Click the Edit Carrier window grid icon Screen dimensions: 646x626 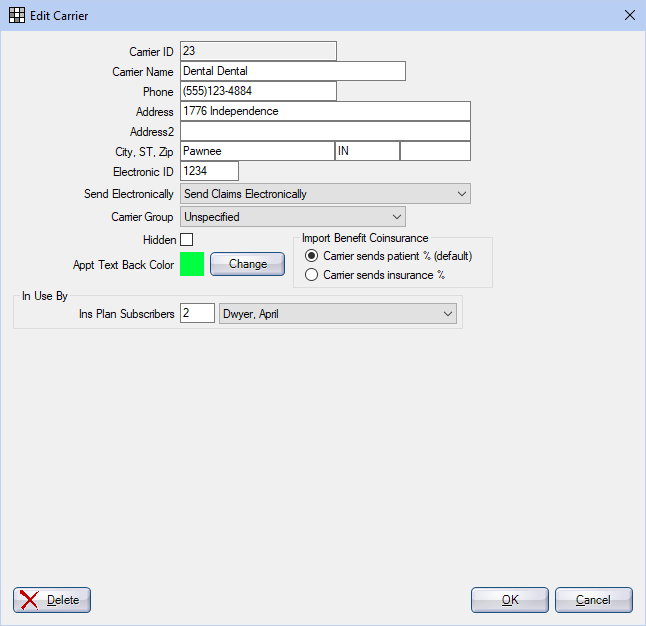point(17,15)
